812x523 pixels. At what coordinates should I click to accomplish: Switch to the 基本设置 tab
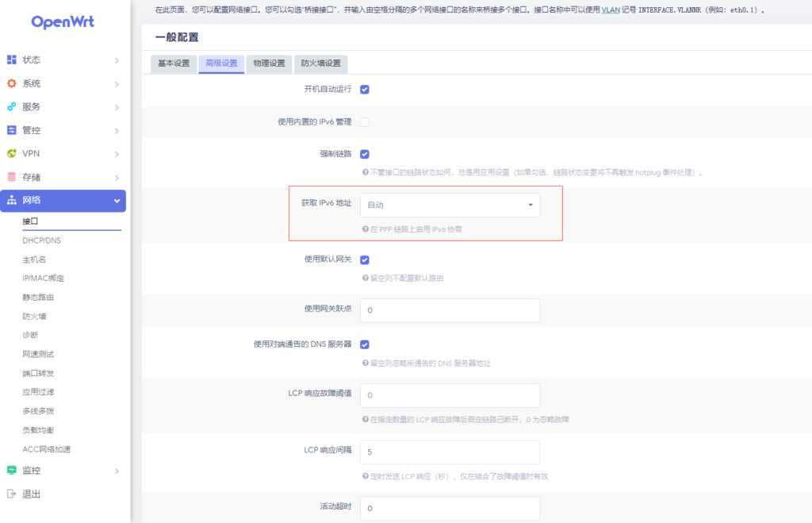tap(174, 63)
